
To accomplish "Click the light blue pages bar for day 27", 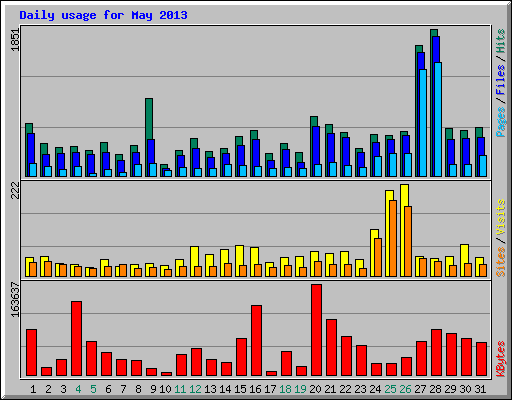I will click(423, 123).
